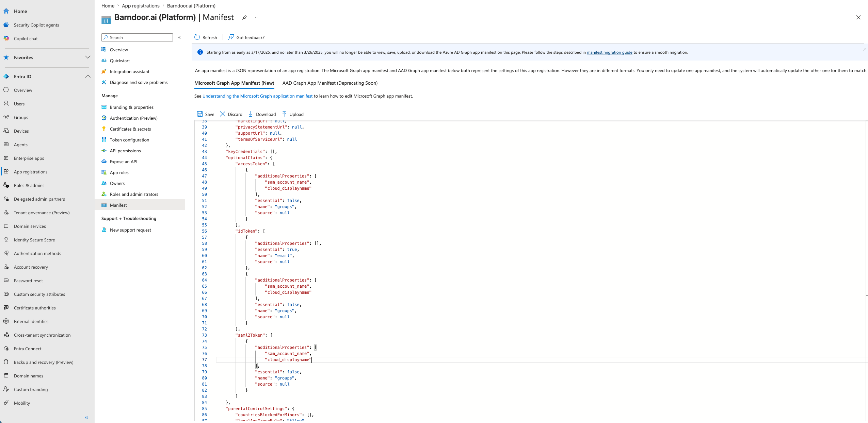Open the more options ellipsis menu
Screen dimensions: 868x423
[256, 17]
